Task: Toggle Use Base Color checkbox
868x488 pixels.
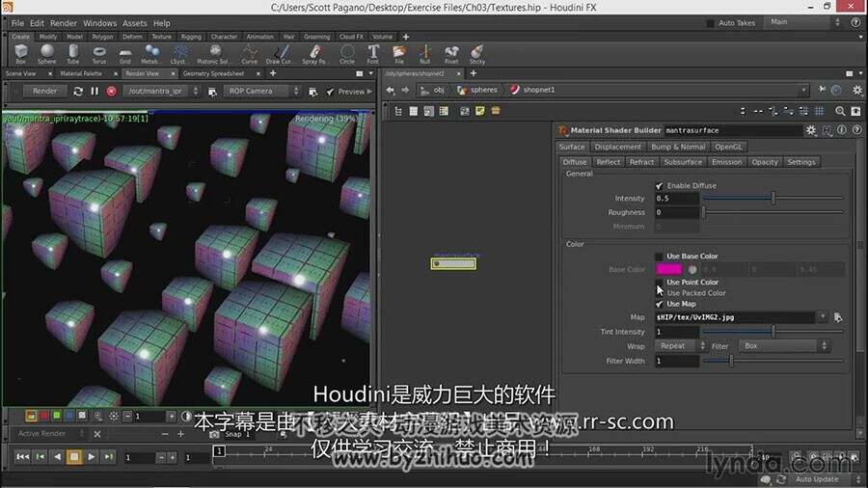Action: [x=659, y=257]
